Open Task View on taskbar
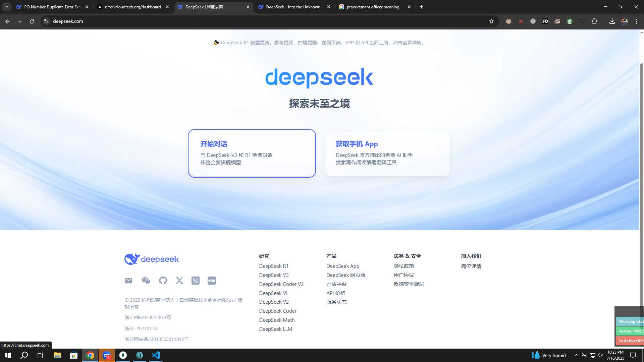Screen dimensions: 644x362 [40, 355]
